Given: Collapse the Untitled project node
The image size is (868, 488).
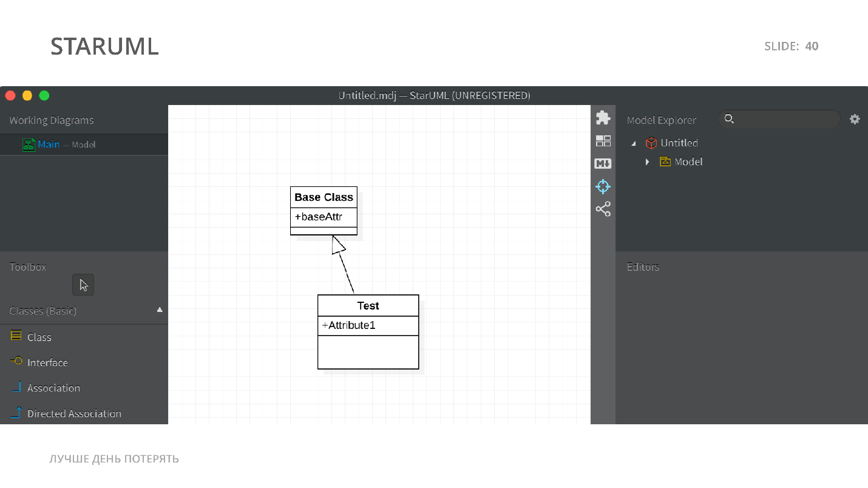Looking at the screenshot, I should coord(634,143).
